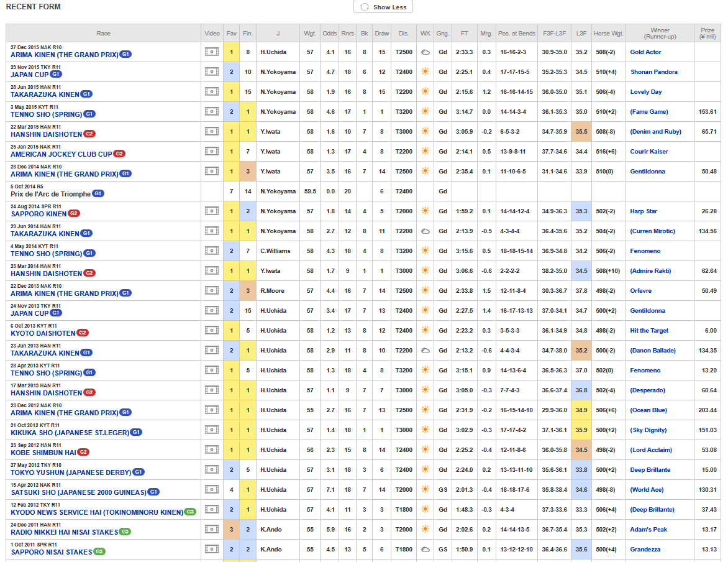View winner Grandezza's profile
The height and width of the screenshot is (562, 728).
coord(645,550)
